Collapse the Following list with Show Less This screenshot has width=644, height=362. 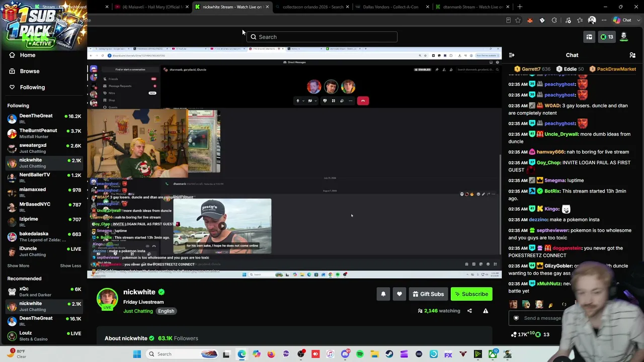point(70,265)
